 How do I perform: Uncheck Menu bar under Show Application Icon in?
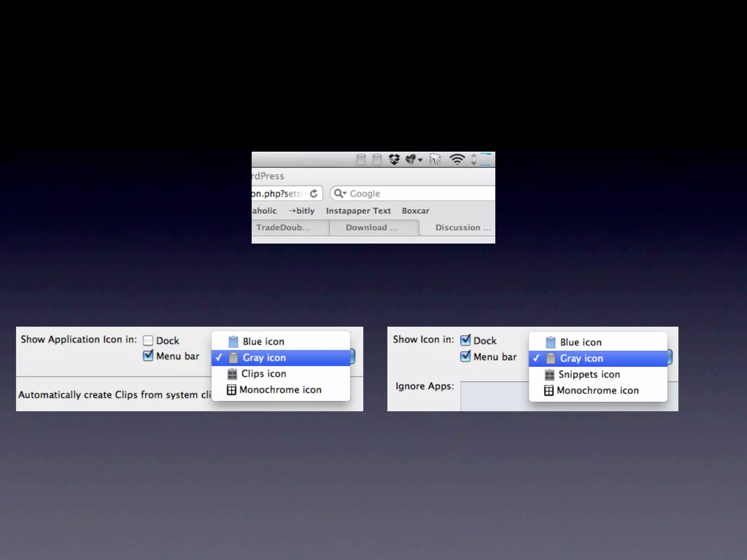click(x=148, y=356)
